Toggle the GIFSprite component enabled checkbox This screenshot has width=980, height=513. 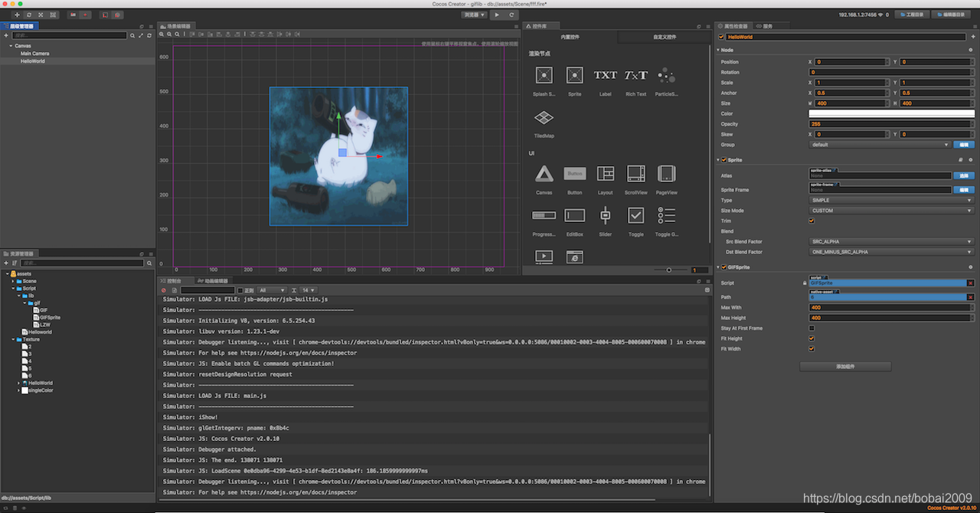coord(724,267)
